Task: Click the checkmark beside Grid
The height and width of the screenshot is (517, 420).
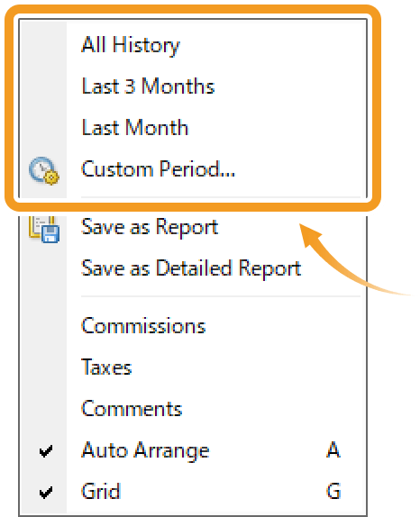Action: coord(46,493)
